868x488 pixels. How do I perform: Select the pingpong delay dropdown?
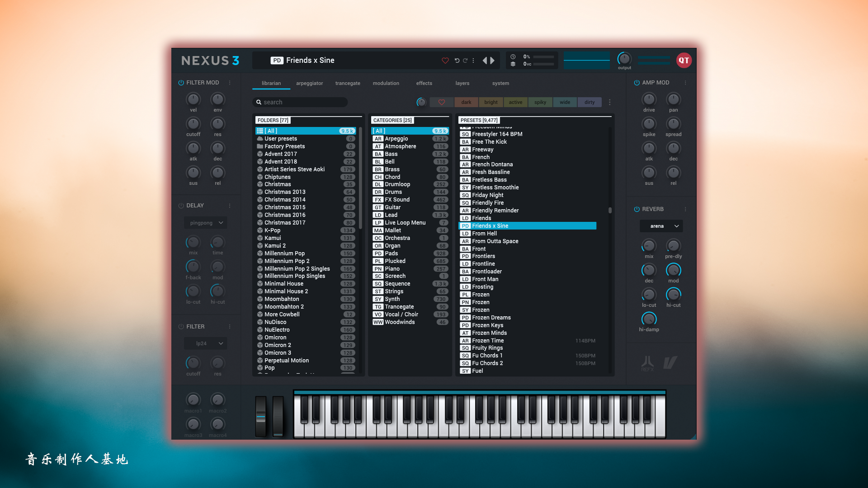(x=205, y=223)
